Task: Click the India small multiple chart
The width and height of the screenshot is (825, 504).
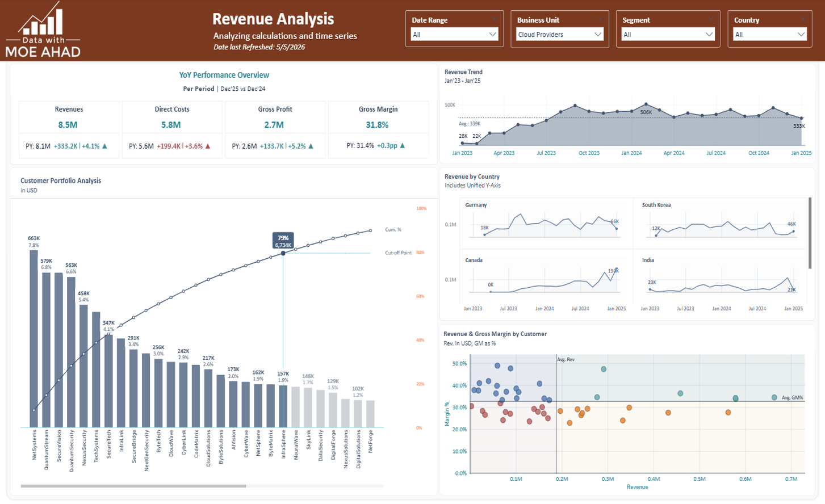Action: tap(719, 277)
